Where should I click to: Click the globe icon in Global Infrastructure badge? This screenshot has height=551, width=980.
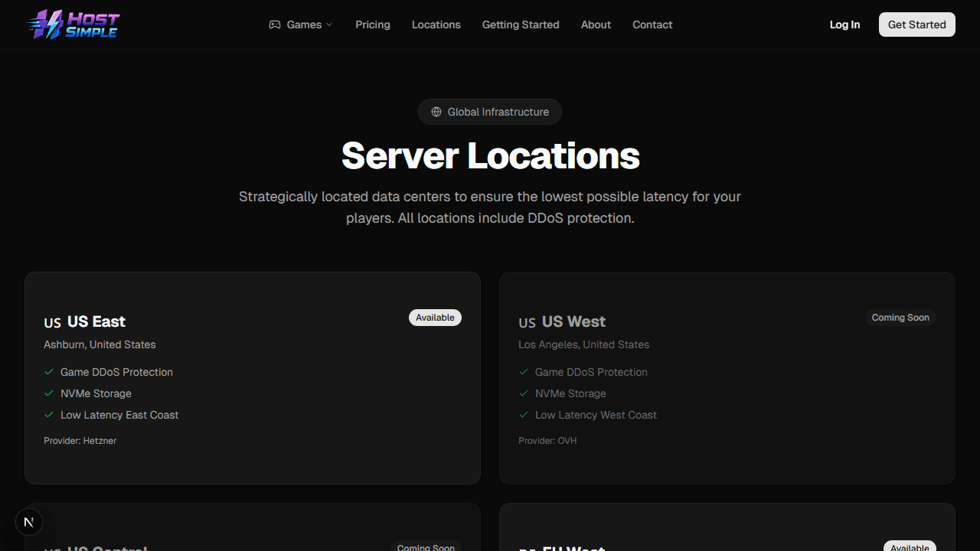(436, 112)
